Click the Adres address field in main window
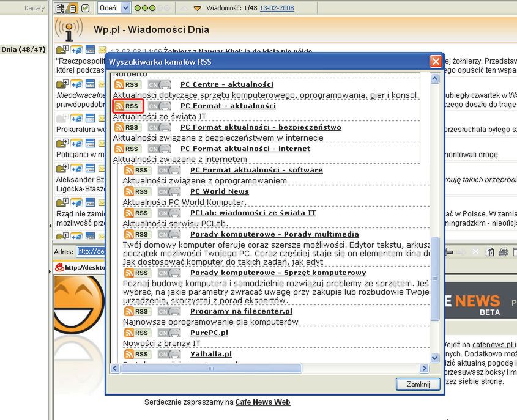Screen dimensions: 517x420 coord(91,252)
